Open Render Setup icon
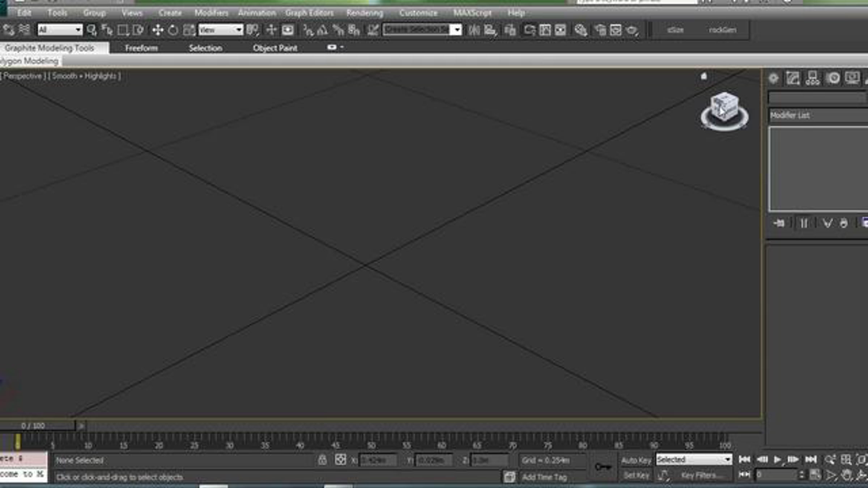Image resolution: width=868 pixels, height=488 pixels. click(x=600, y=30)
